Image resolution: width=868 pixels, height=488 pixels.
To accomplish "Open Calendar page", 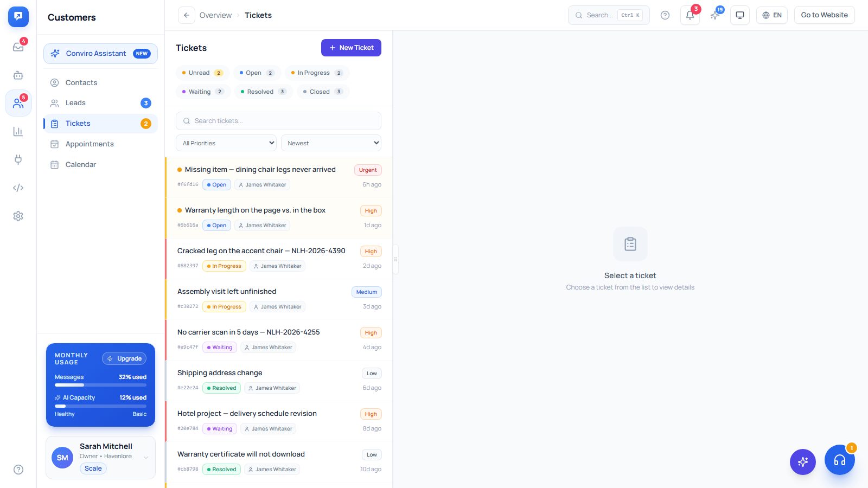I will (x=100, y=165).
